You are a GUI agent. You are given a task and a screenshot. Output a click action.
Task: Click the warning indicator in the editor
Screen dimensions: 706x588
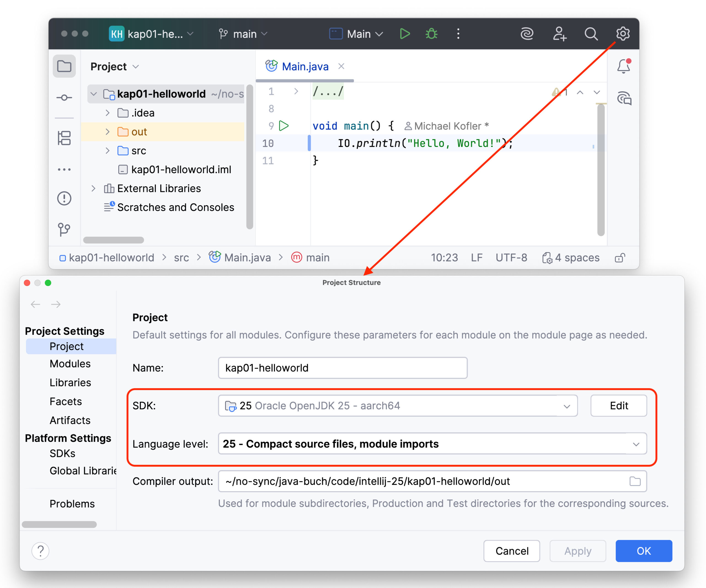click(560, 92)
